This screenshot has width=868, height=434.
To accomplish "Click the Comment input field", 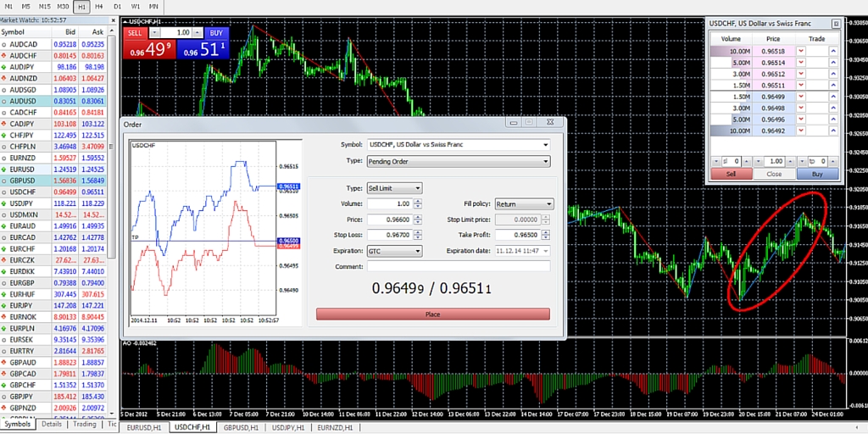I will coord(458,266).
